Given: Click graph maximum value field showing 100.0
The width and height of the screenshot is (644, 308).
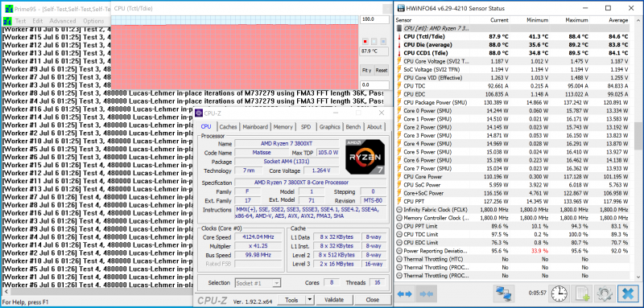Looking at the screenshot, I should coord(374,19).
